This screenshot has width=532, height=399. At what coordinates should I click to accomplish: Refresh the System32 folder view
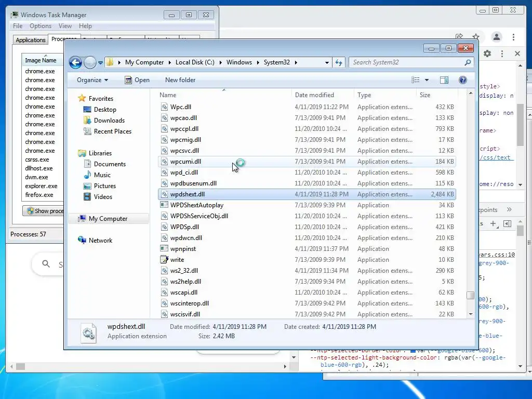(339, 62)
